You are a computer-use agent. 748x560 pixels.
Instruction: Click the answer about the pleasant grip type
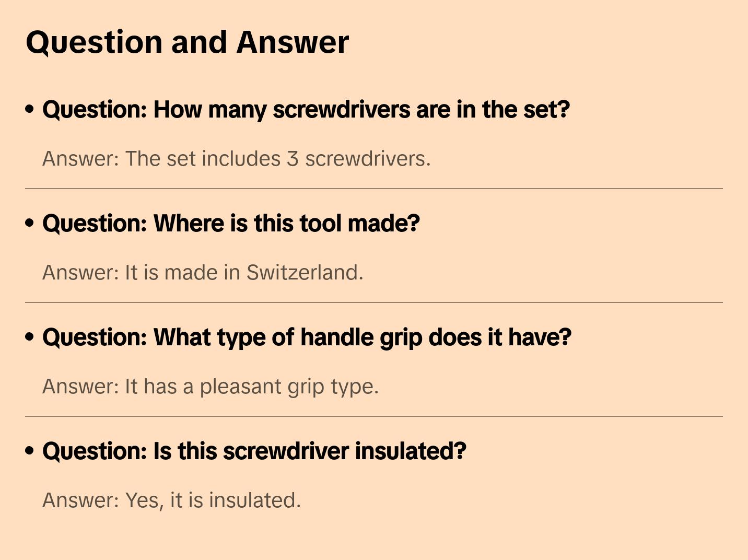click(211, 387)
